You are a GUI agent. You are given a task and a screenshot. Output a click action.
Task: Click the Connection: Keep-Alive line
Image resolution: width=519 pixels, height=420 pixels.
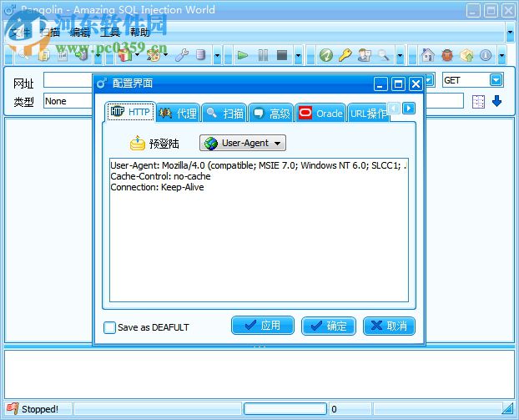click(157, 187)
